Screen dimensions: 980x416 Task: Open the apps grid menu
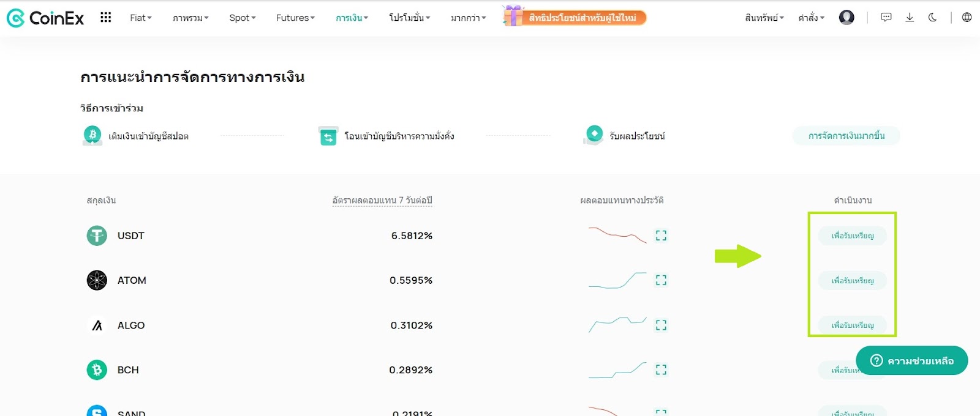[x=105, y=18]
